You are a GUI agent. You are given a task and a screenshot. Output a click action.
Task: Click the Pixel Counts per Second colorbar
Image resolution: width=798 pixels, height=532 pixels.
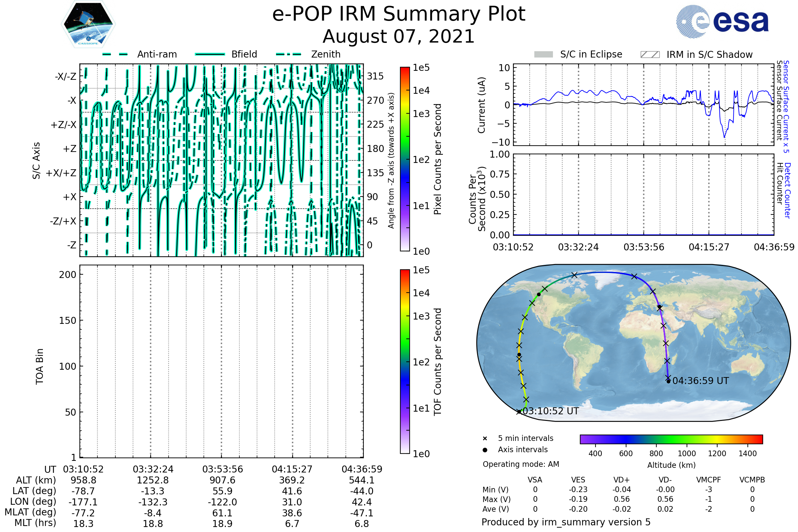point(405,159)
